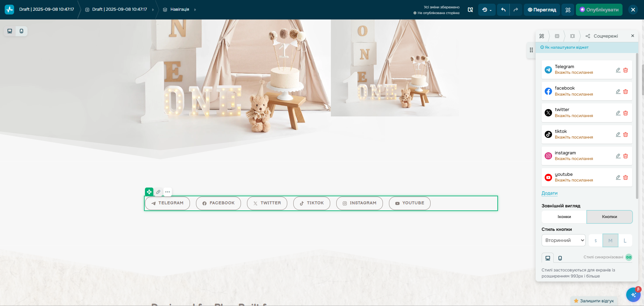Edit the tiktok link
644x306 pixels.
pos(618,135)
